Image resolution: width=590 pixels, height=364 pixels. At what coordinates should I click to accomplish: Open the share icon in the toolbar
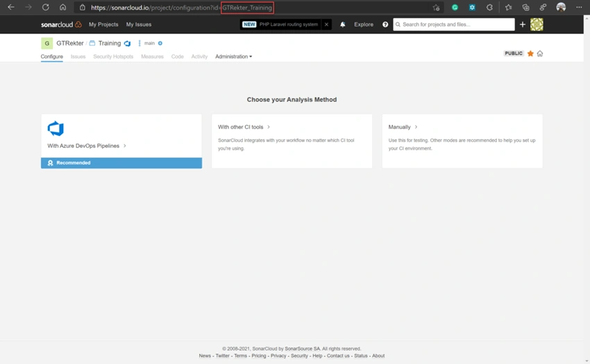click(x=543, y=7)
